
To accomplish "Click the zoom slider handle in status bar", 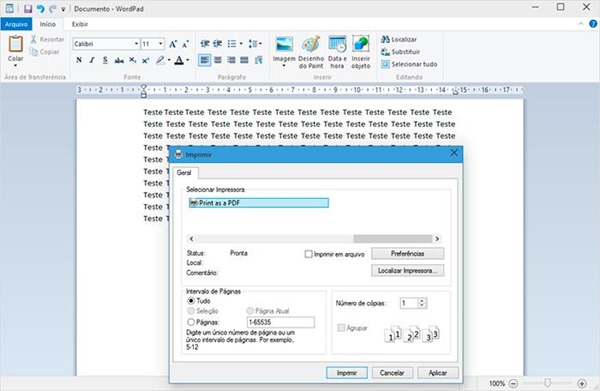I will pyautogui.click(x=548, y=383).
